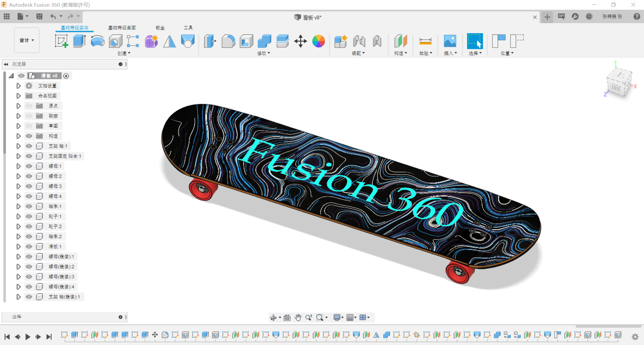Open the job status clock icon
644x345 pixels.
(x=589, y=16)
